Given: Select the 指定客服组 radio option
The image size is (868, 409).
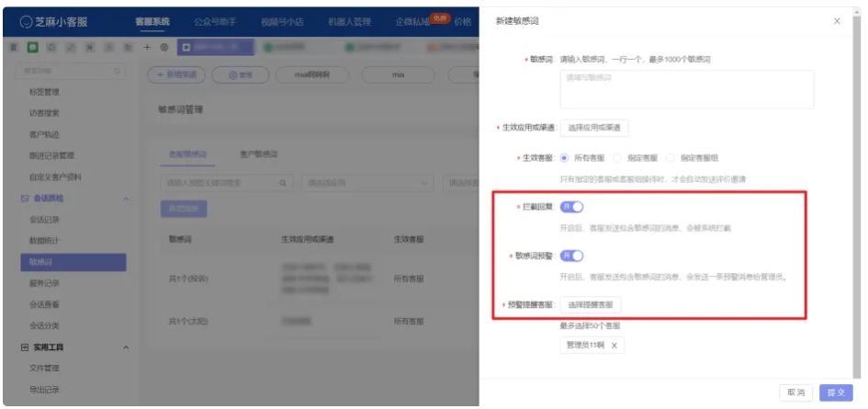Looking at the screenshot, I should pyautogui.click(x=671, y=158).
